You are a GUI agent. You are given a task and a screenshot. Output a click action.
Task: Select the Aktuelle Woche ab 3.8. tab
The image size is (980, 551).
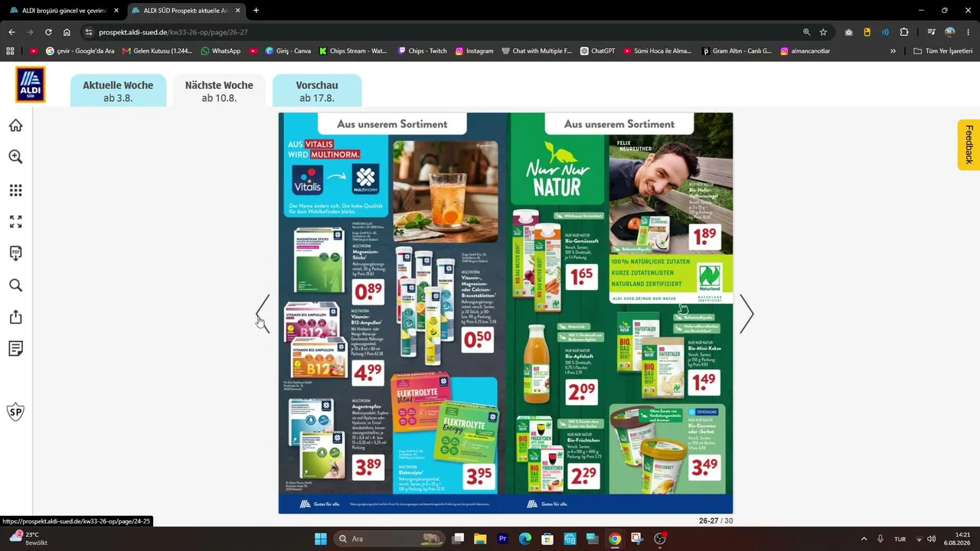click(118, 91)
